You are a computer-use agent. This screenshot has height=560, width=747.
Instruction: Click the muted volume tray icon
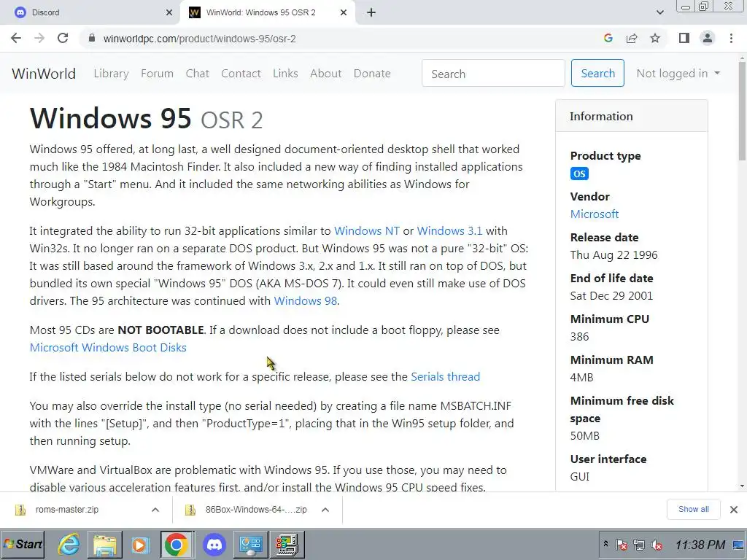tap(657, 545)
